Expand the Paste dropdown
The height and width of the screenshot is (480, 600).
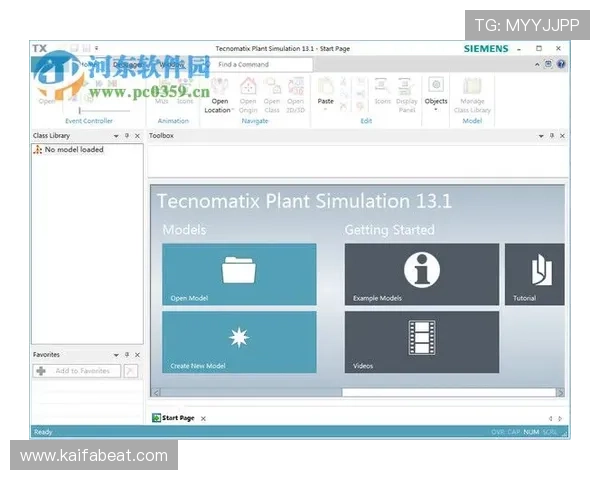click(x=325, y=110)
